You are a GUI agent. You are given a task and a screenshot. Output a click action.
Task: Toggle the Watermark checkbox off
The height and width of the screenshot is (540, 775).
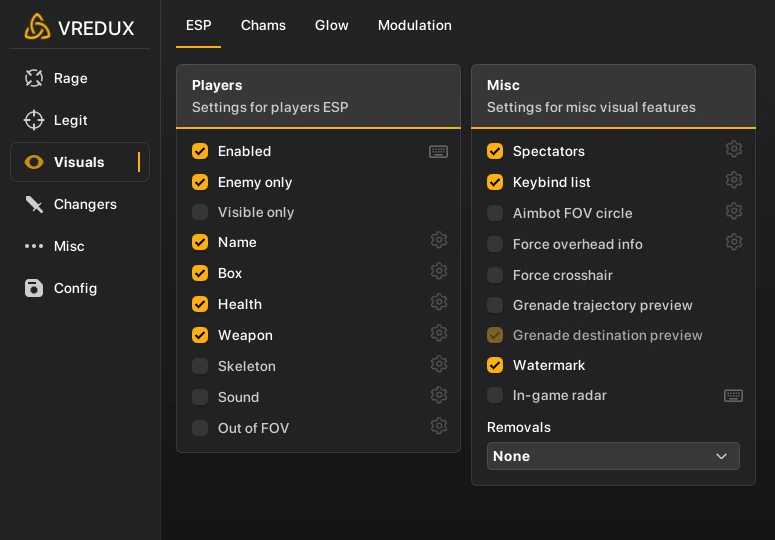[495, 365]
